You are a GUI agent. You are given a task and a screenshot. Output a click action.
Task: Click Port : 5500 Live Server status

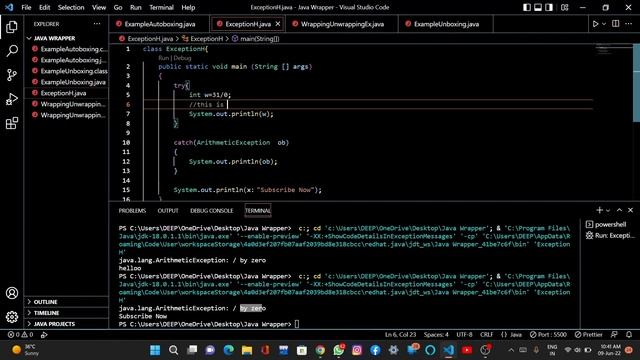548,335
